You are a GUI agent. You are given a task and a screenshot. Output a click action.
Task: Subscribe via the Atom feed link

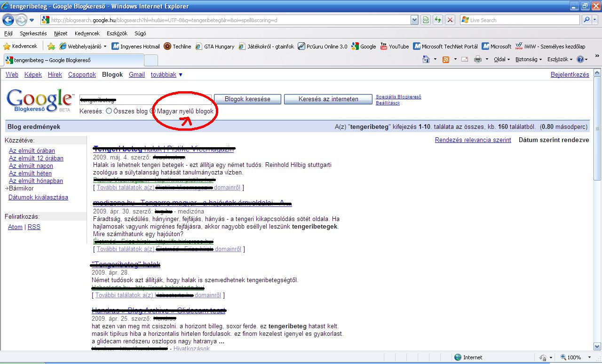coord(15,227)
